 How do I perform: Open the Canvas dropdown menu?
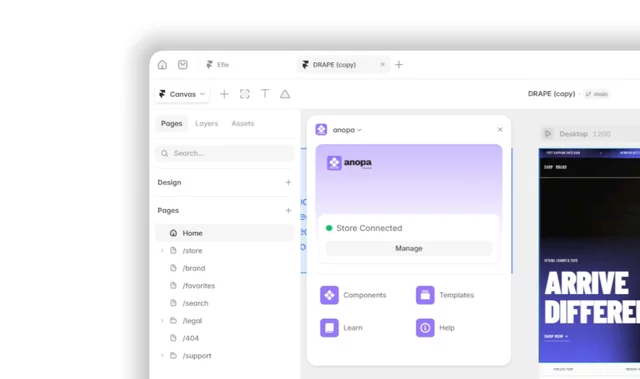pos(182,94)
